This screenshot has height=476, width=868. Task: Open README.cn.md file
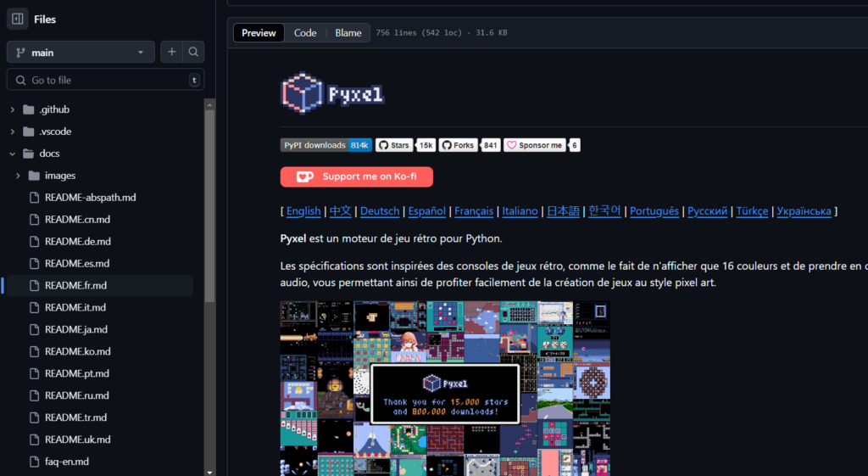tap(77, 220)
